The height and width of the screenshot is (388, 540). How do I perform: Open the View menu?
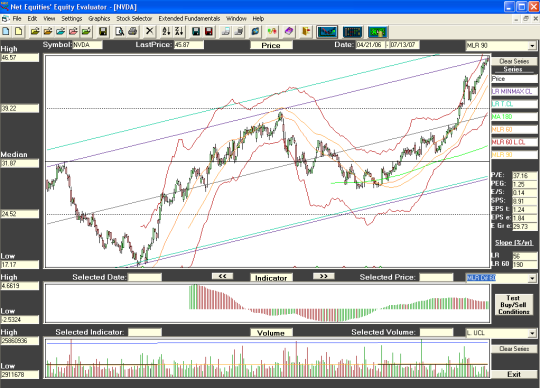coord(49,19)
